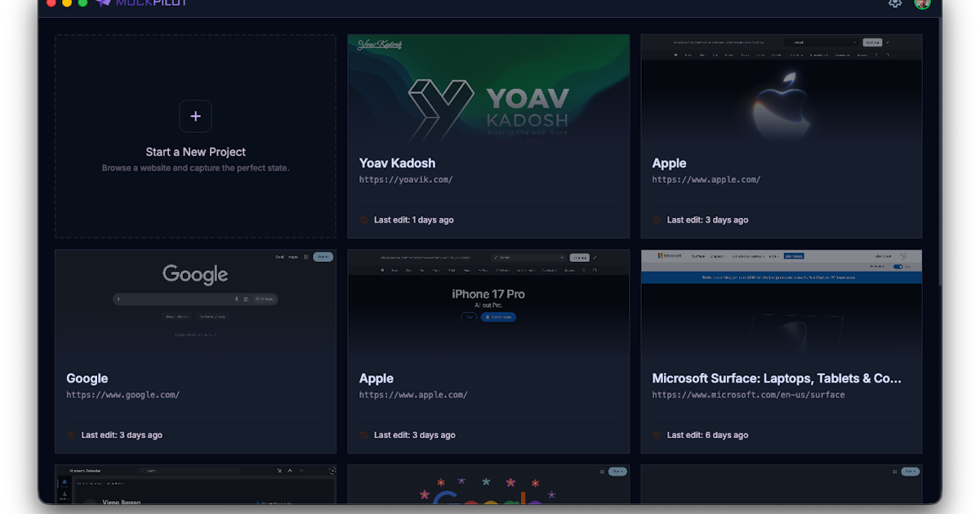Image resolution: width=980 pixels, height=514 pixels.
Task: Click apple.com URL on glowing-logo Apple card
Action: click(706, 179)
